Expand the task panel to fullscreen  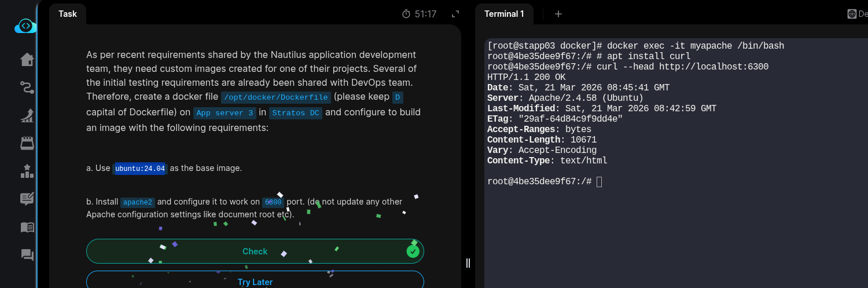click(x=455, y=14)
